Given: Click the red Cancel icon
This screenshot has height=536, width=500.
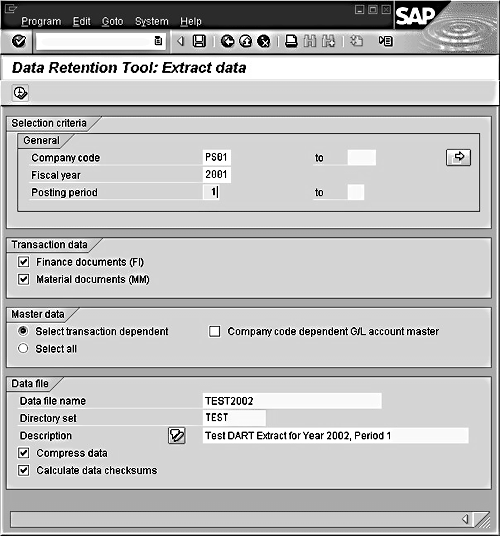Looking at the screenshot, I should pos(263,41).
